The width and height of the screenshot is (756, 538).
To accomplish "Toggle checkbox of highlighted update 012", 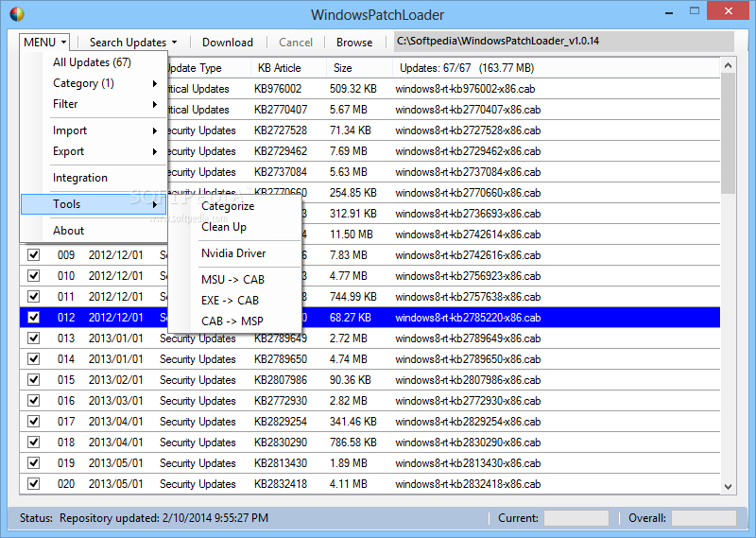I will click(33, 317).
